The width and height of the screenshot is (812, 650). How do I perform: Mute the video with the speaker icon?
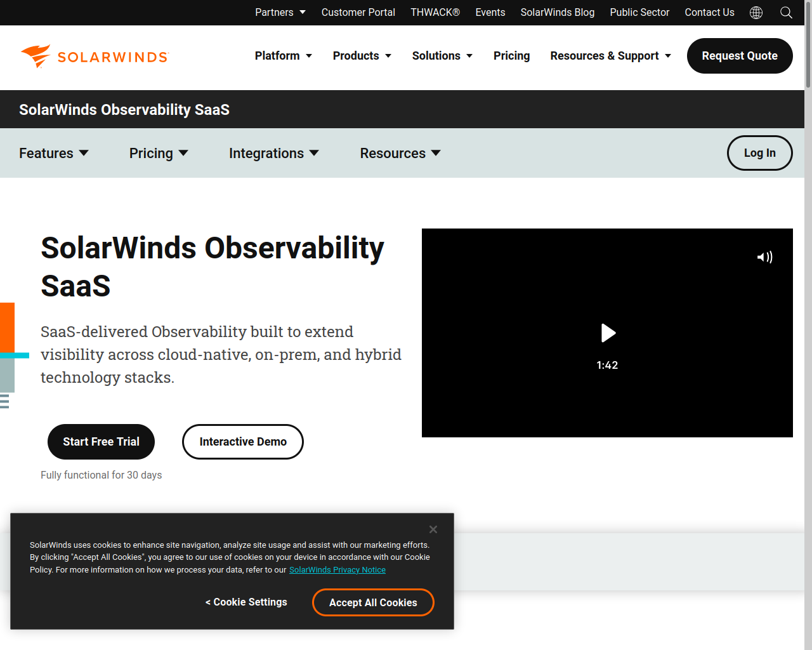[764, 257]
